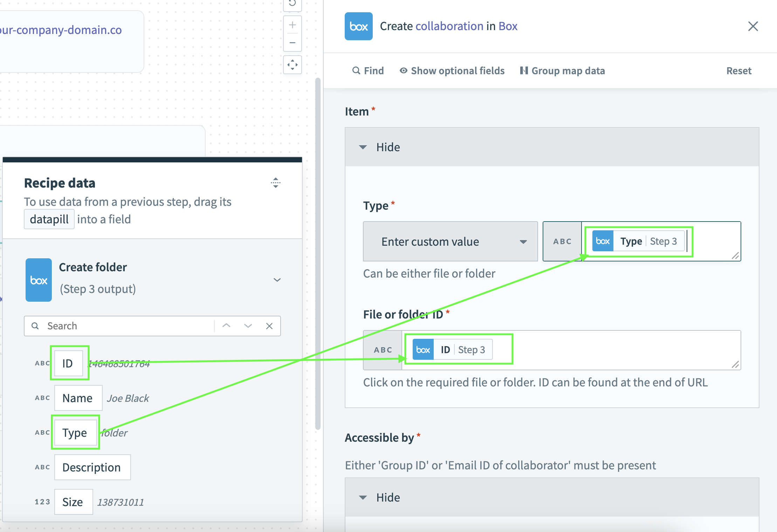Click the Box logo in action header
The image size is (777, 532).
(358, 26)
